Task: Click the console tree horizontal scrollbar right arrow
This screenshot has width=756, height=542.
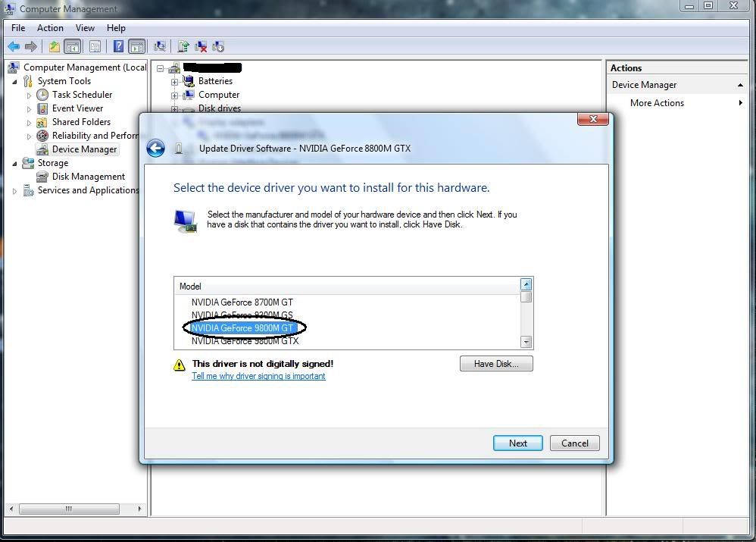Action: (x=139, y=509)
